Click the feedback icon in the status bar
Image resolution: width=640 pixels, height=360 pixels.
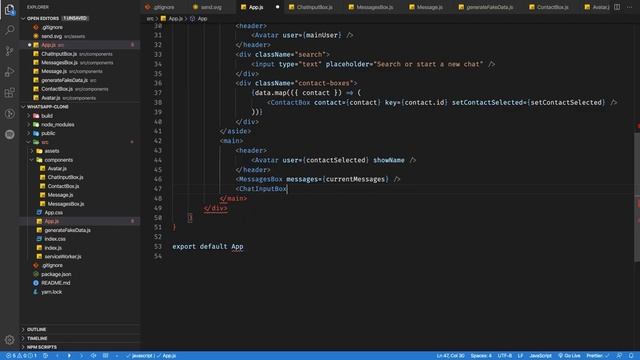619,356
